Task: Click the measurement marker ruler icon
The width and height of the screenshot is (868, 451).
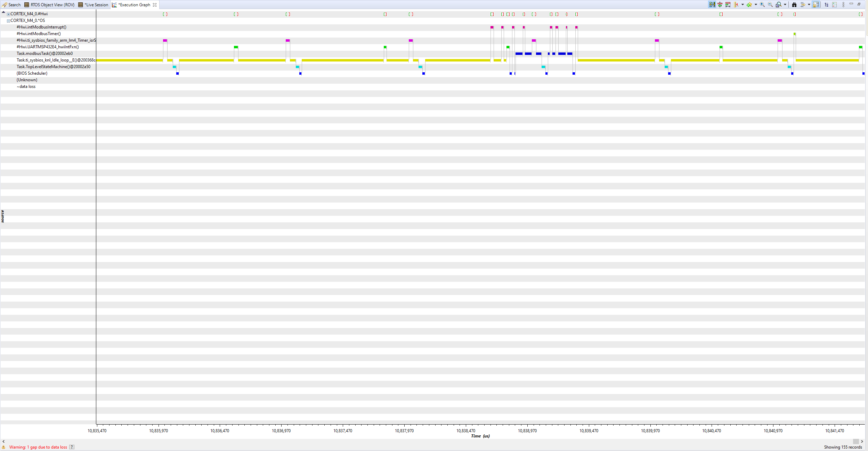Action: (x=736, y=5)
